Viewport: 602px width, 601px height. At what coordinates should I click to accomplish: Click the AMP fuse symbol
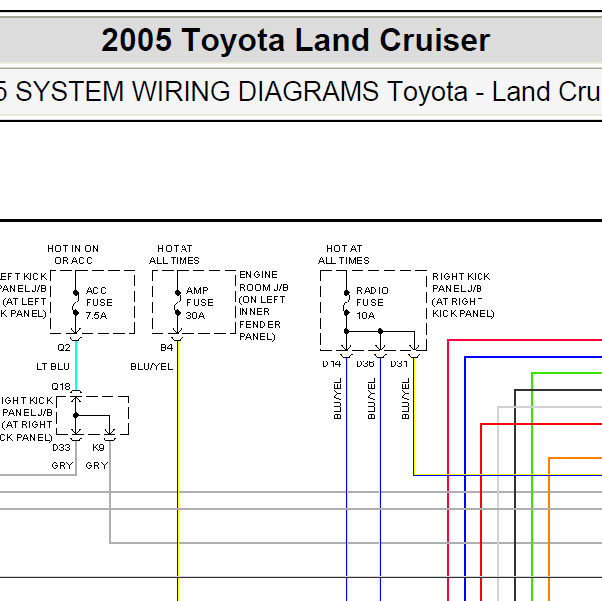pyautogui.click(x=177, y=303)
